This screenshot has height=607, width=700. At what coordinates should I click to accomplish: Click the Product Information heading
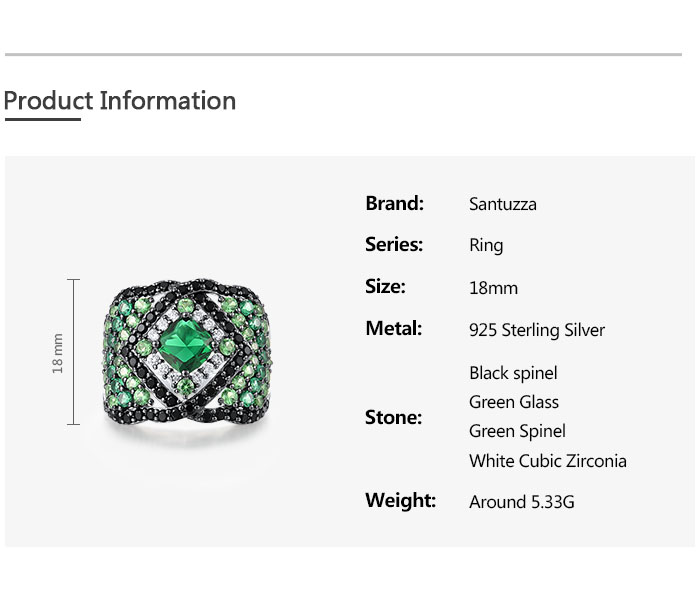(x=120, y=101)
